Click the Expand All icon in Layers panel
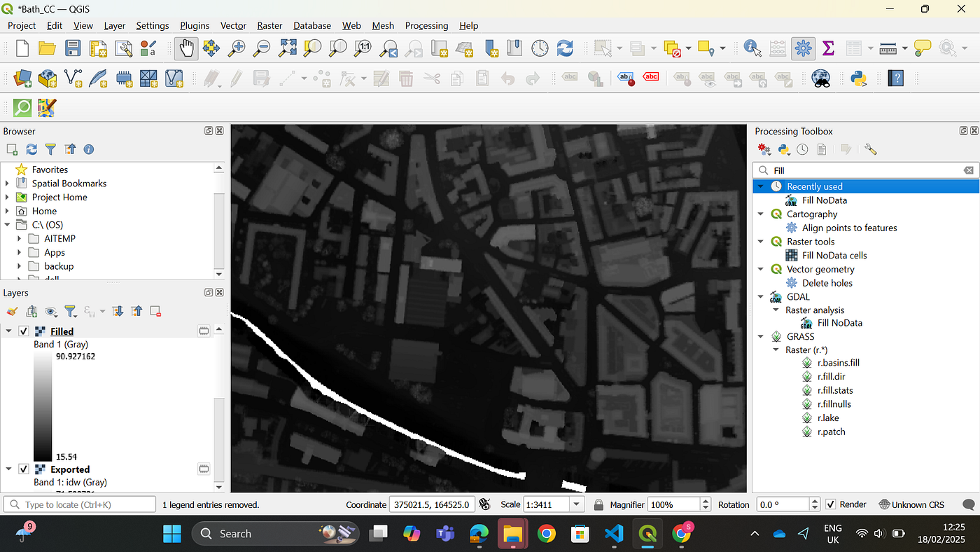The width and height of the screenshot is (980, 552). coord(118,311)
